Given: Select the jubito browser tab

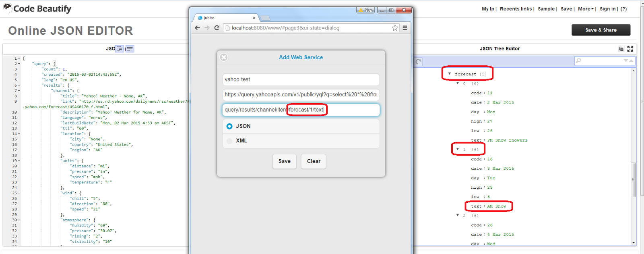Looking at the screenshot, I should tap(227, 18).
